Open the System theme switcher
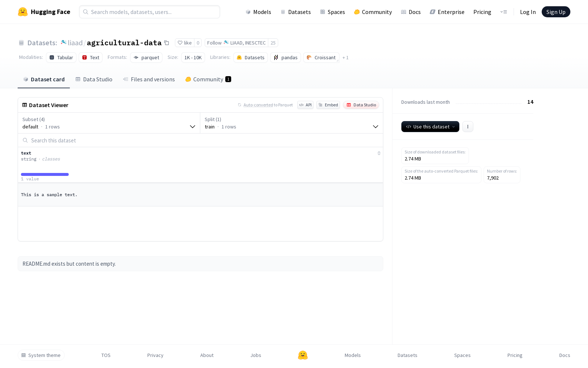 tap(41, 355)
